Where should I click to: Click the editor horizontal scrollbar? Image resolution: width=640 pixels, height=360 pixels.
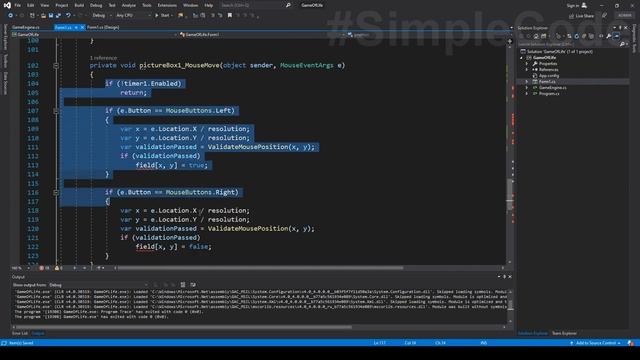(260, 268)
